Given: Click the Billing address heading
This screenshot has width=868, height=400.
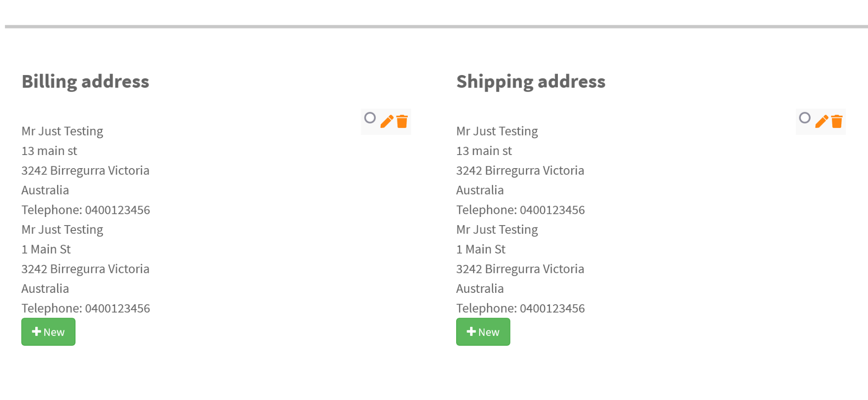Looking at the screenshot, I should pyautogui.click(x=85, y=82).
